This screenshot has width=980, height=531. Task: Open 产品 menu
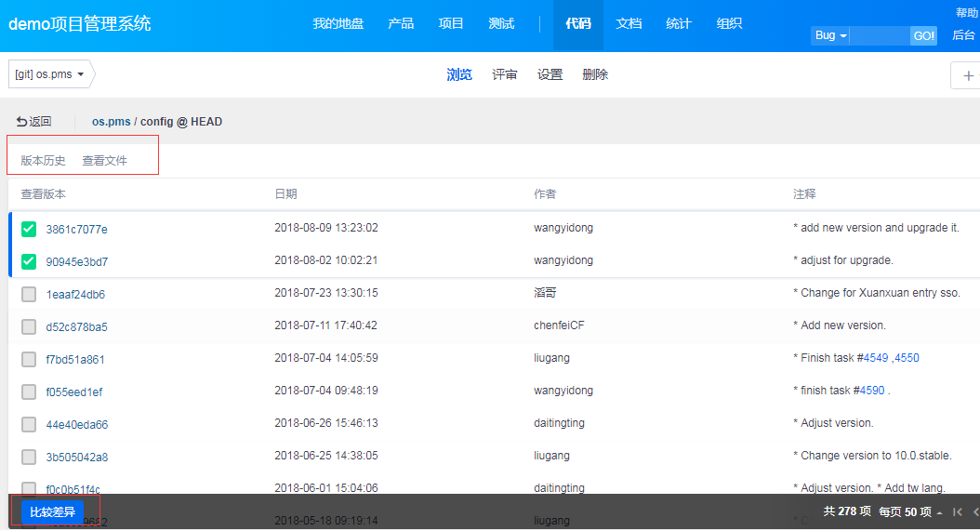[x=401, y=24]
